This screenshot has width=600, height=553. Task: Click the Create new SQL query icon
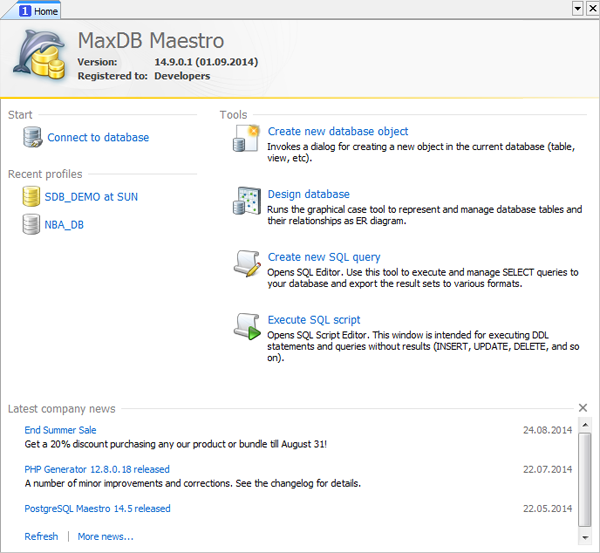[x=247, y=264]
